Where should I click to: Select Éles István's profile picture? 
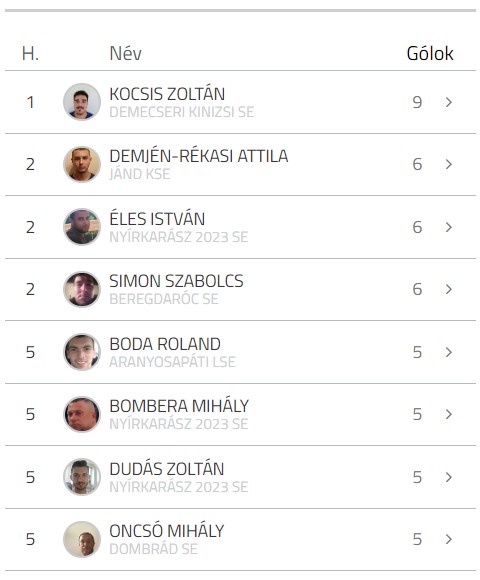point(82,227)
